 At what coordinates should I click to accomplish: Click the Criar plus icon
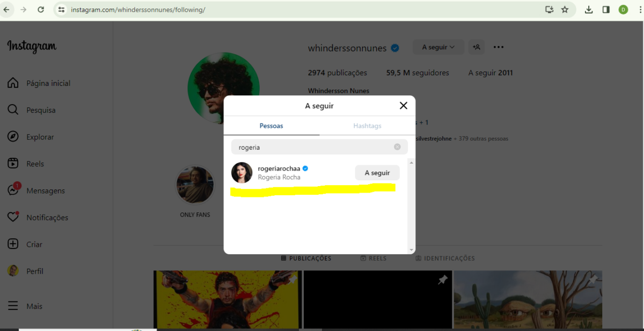tap(13, 244)
